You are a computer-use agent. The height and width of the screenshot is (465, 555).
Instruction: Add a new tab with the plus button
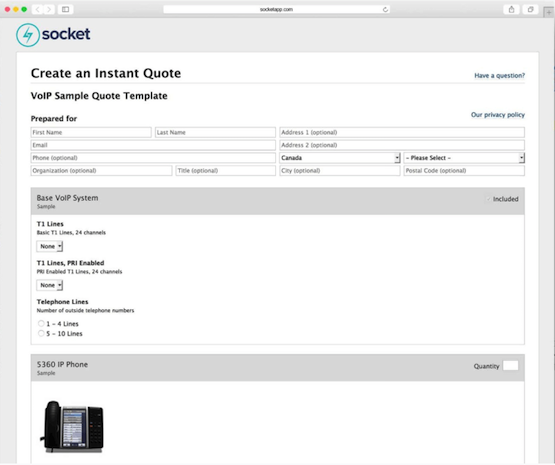549,12
